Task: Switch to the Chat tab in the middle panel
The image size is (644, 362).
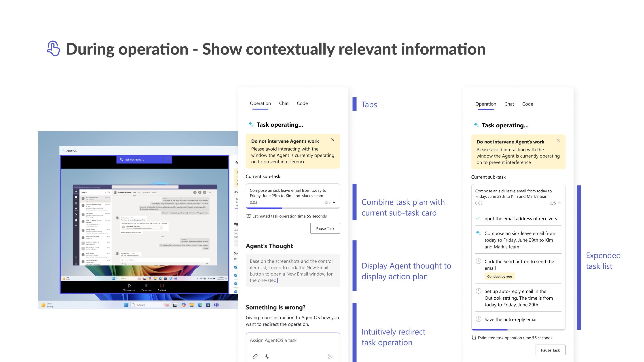Action: click(284, 103)
